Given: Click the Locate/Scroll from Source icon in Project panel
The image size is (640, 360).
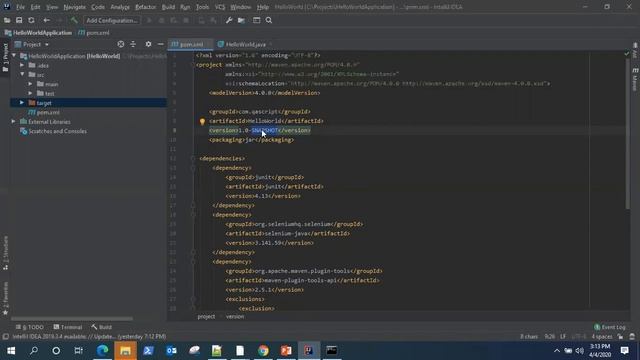Looking at the screenshot, I should (x=120, y=44).
